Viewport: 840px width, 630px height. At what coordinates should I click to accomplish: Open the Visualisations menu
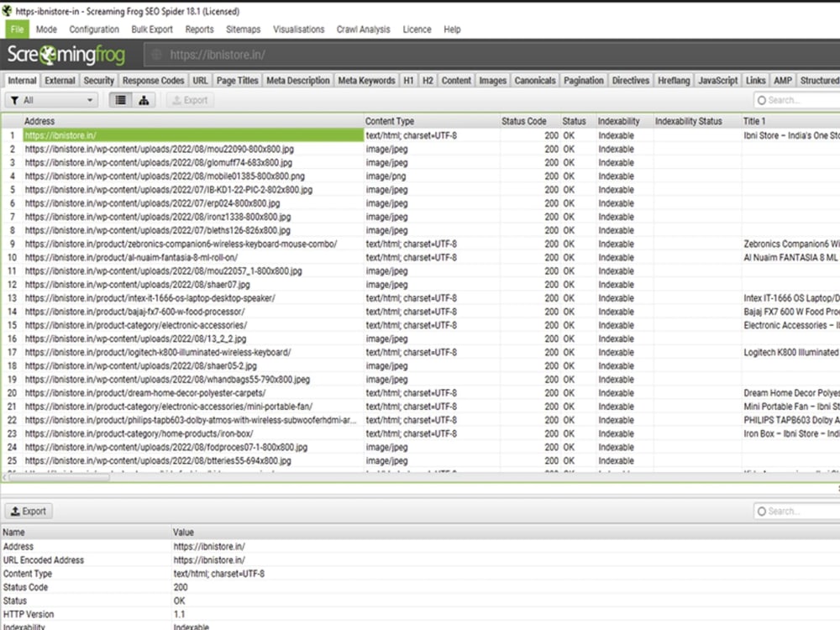[x=298, y=29]
